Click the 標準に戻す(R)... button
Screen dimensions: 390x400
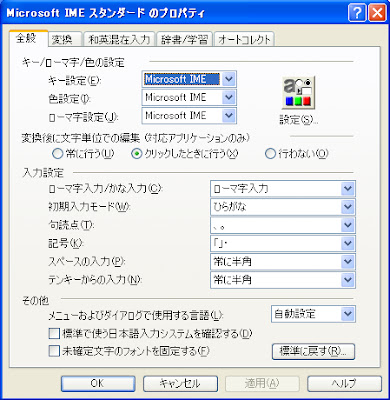[x=313, y=351]
